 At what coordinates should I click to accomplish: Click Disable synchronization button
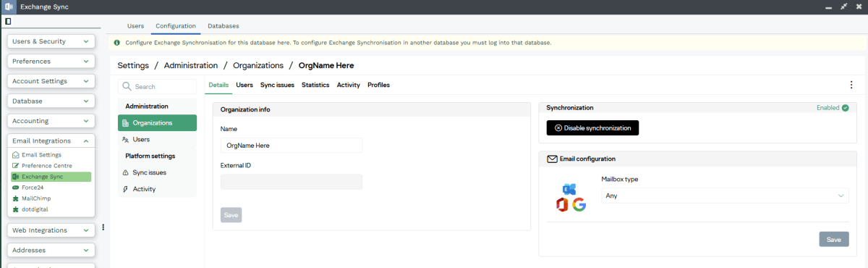pyautogui.click(x=593, y=127)
